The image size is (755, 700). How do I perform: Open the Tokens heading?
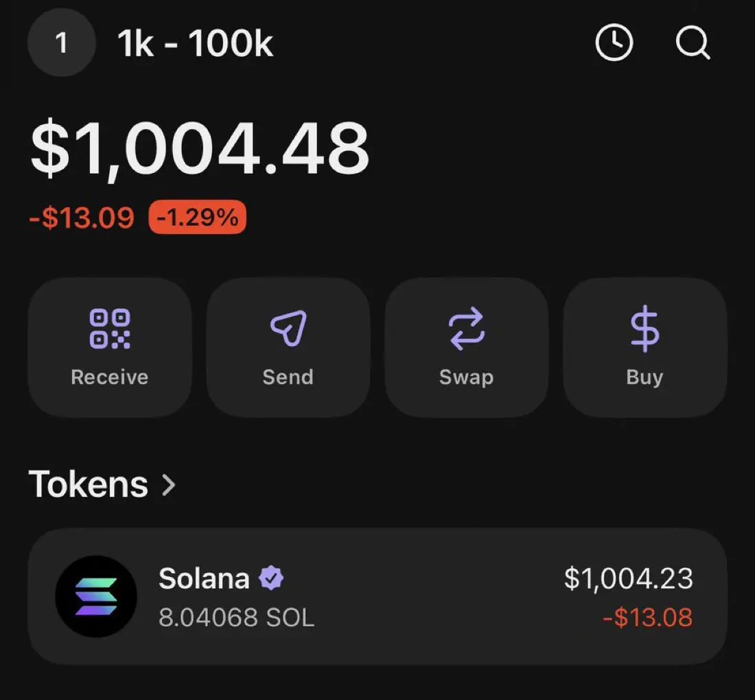[89, 485]
